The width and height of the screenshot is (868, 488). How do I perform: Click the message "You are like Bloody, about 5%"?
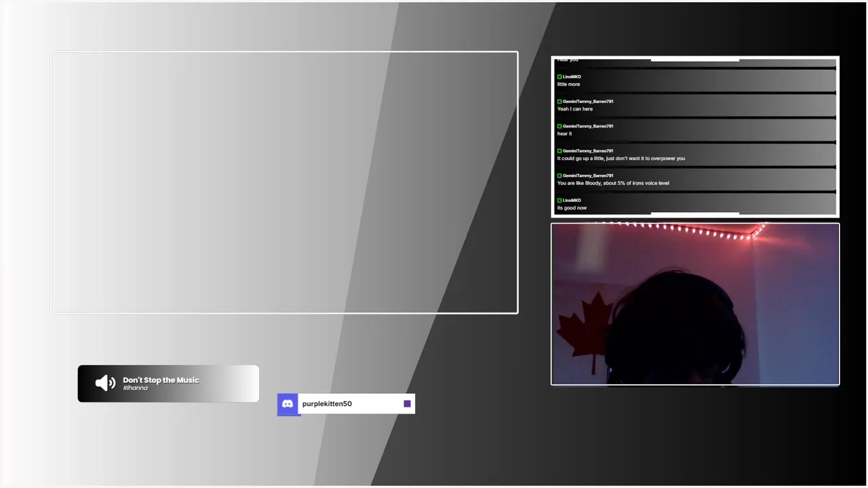point(613,183)
